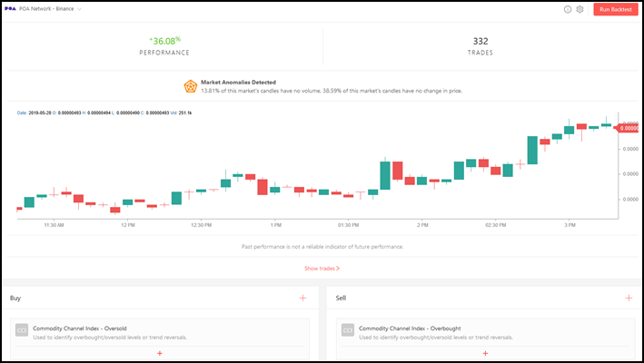
Task: Click the 332 trades count
Action: click(x=481, y=41)
